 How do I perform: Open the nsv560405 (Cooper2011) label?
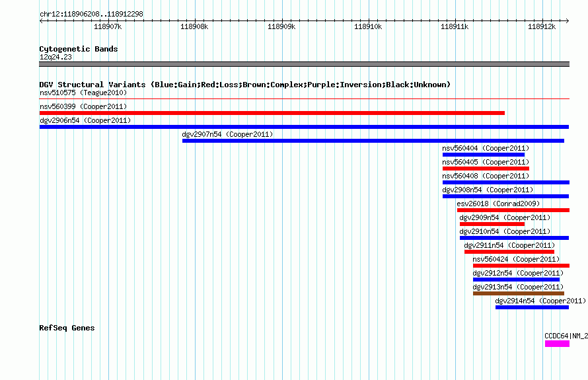pyautogui.click(x=486, y=162)
